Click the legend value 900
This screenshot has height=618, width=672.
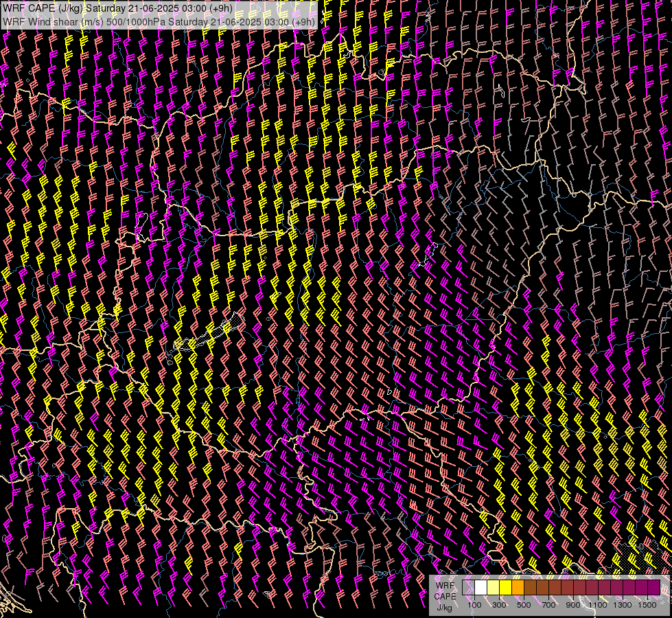coord(573,605)
